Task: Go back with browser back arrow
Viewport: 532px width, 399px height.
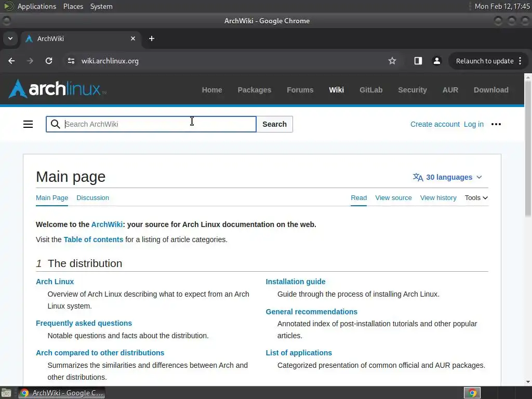Action: [x=11, y=61]
